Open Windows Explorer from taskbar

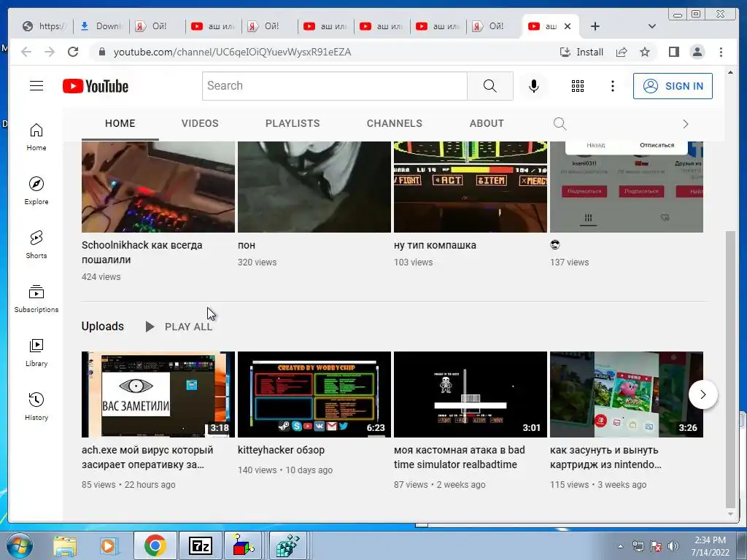65,545
